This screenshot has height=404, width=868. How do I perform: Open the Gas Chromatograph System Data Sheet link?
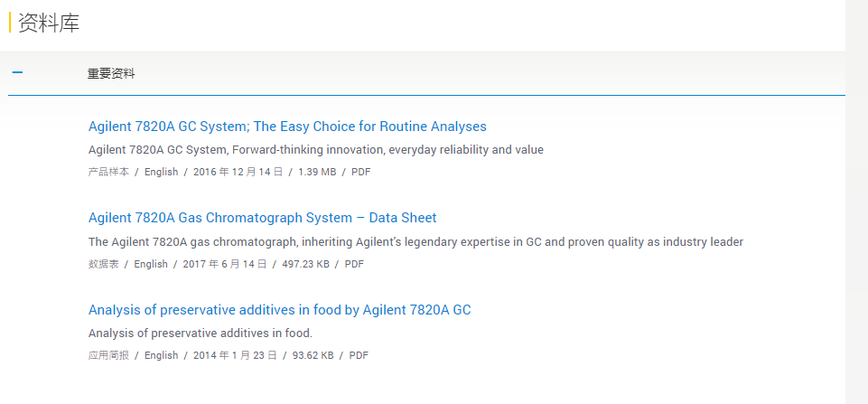263,218
